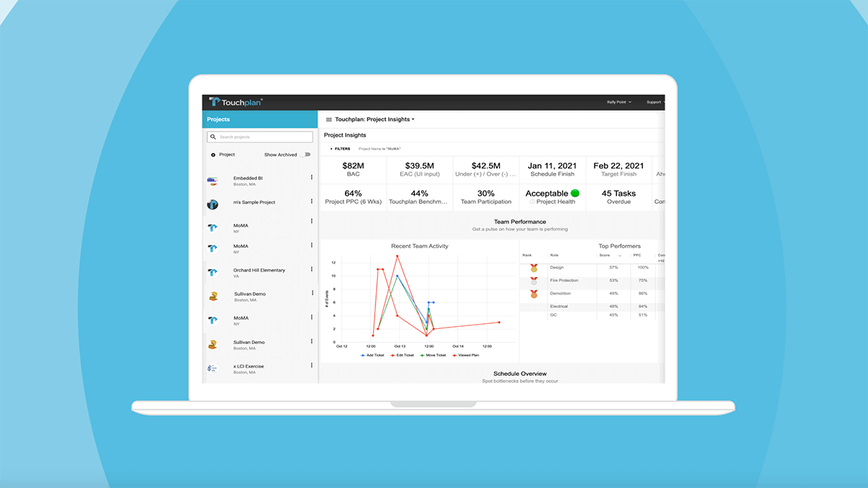Screen dimensions: 868x488
Task: Click the Project label to add project
Action: (227, 155)
